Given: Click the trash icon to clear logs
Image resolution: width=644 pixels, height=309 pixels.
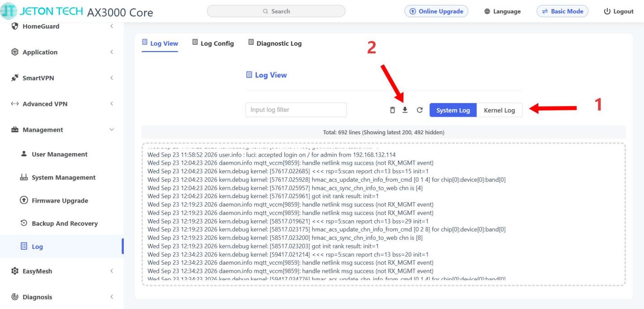Looking at the screenshot, I should [392, 110].
